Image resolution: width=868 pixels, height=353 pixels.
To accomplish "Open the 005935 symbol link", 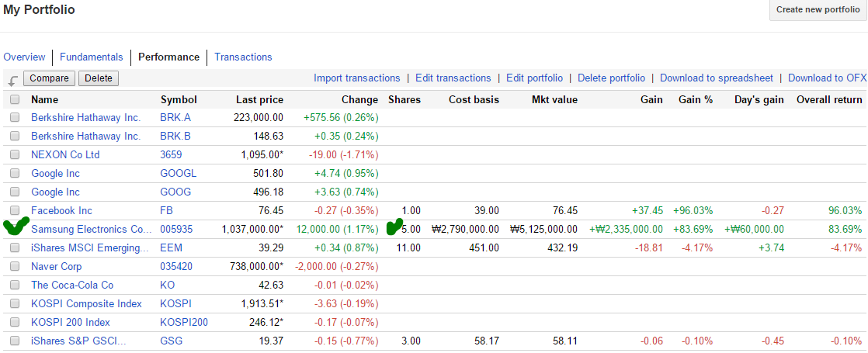I will tap(176, 229).
